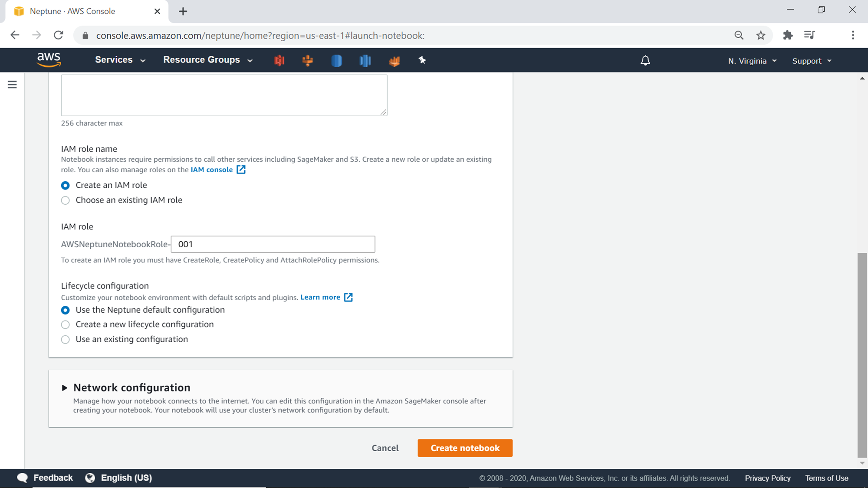Click the Create notebook button

click(x=465, y=448)
